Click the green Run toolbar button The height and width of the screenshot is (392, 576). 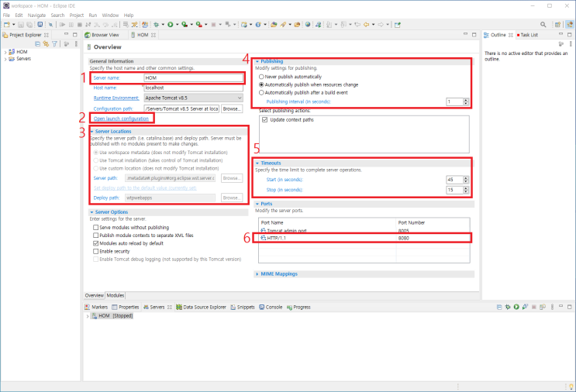(170, 25)
